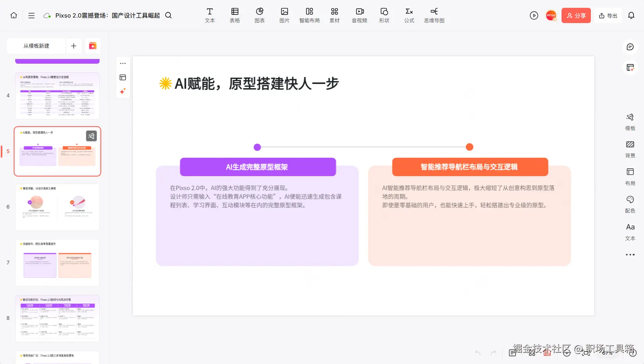The image size is (644, 364).
Task: Go to the home page icon
Action: tap(14, 15)
